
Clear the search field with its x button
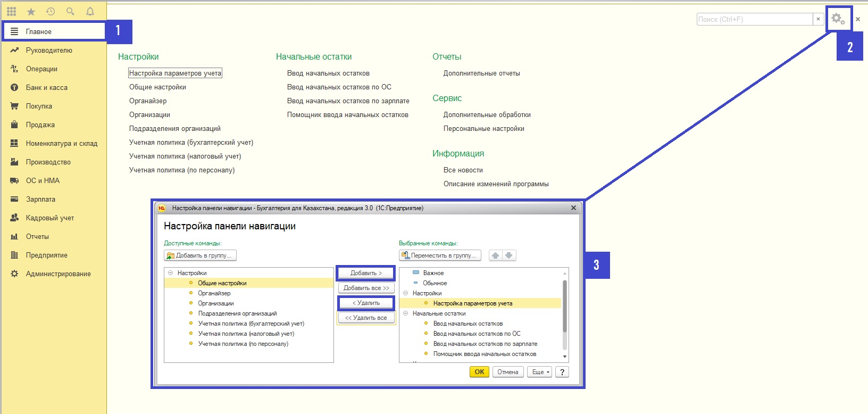pos(819,19)
